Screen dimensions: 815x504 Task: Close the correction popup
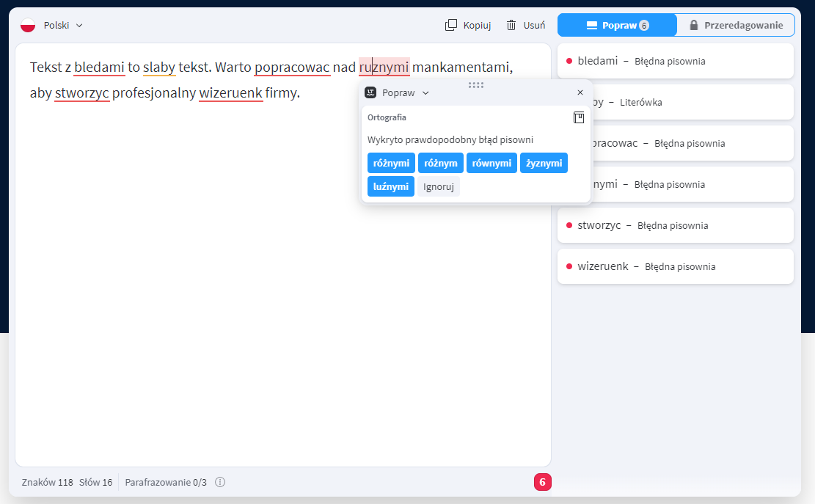pyautogui.click(x=580, y=92)
